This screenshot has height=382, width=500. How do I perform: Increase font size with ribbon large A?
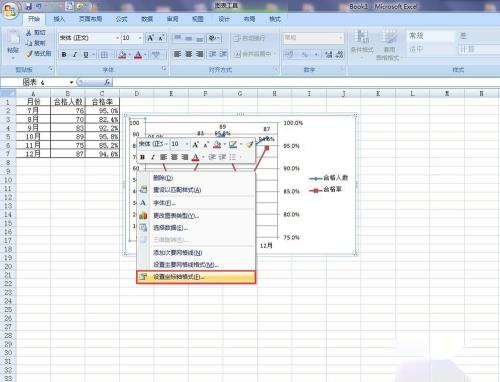[151, 38]
